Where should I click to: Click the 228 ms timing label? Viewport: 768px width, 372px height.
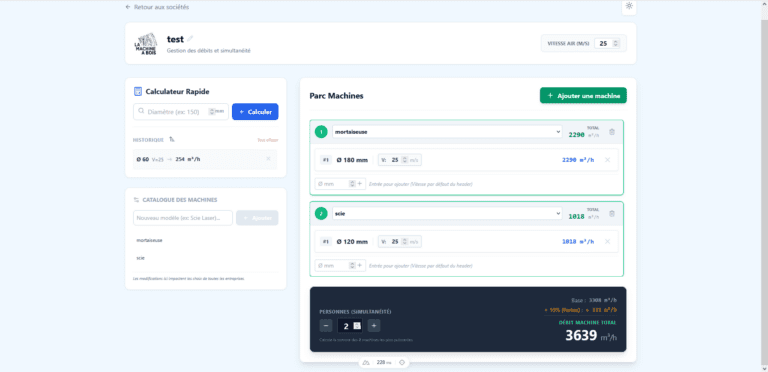(384, 363)
